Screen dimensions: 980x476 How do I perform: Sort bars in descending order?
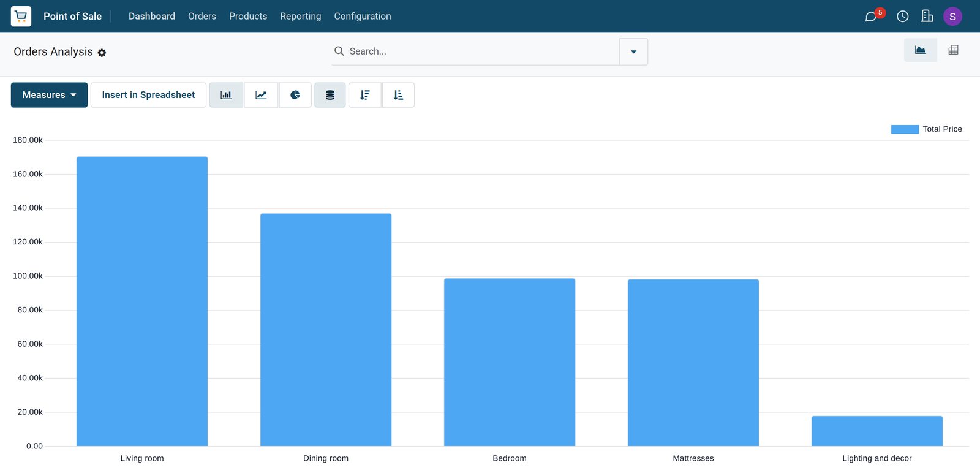pyautogui.click(x=365, y=95)
